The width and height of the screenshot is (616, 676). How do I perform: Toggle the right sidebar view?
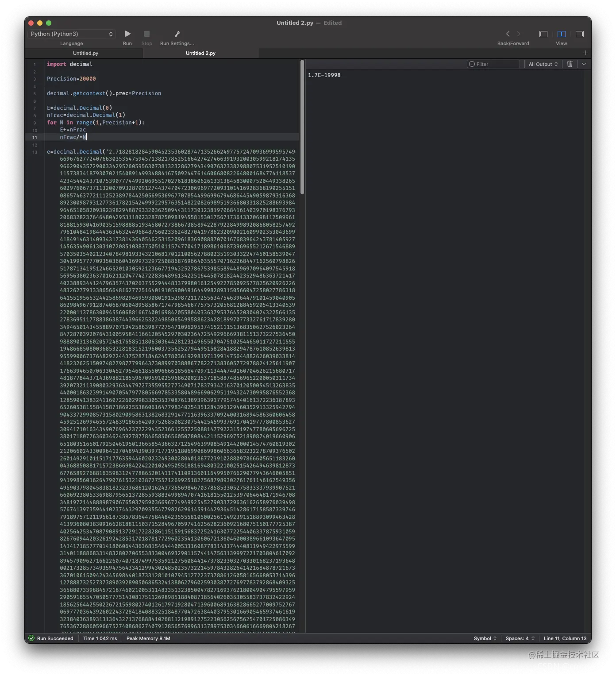click(580, 34)
